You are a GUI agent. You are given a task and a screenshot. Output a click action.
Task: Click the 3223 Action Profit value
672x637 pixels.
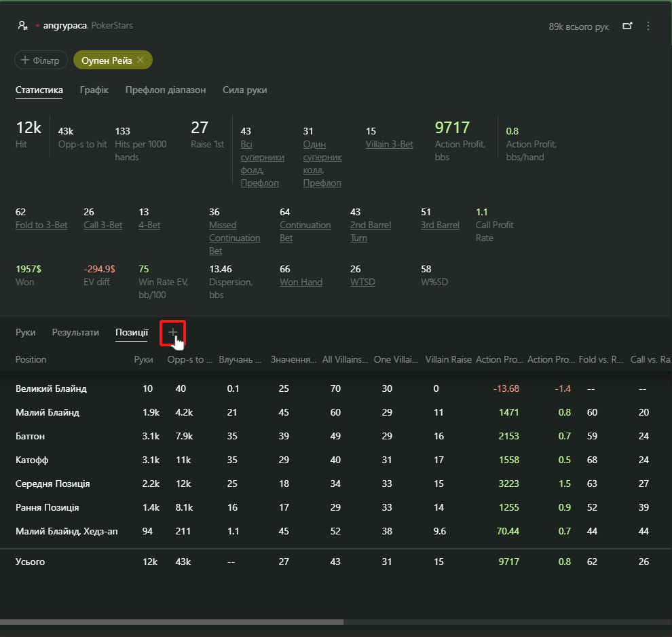508,484
